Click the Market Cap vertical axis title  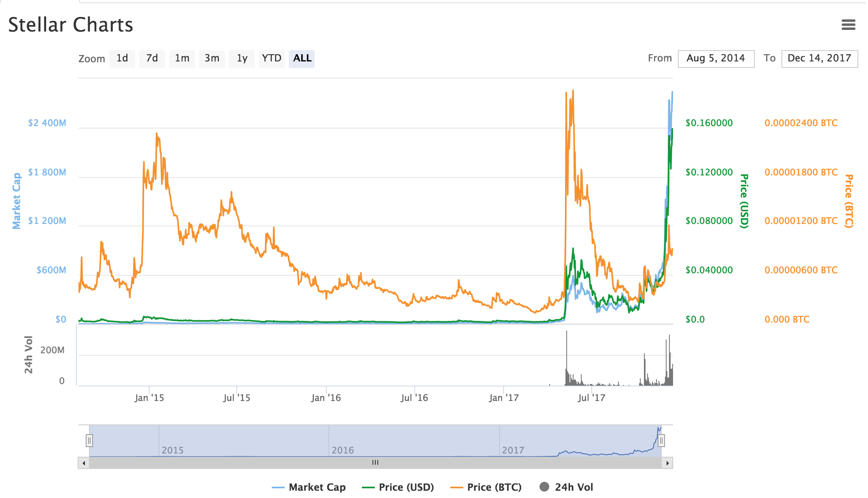pos(17,201)
